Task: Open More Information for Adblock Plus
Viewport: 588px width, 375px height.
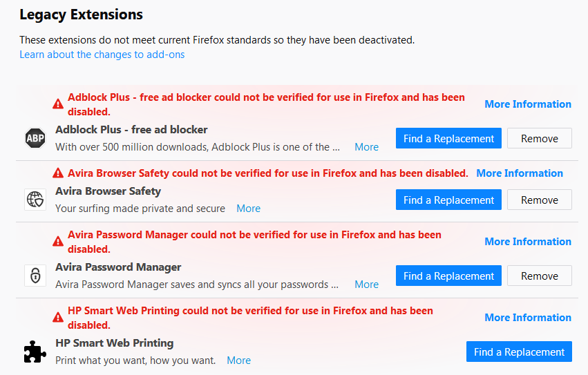Action: (528, 104)
